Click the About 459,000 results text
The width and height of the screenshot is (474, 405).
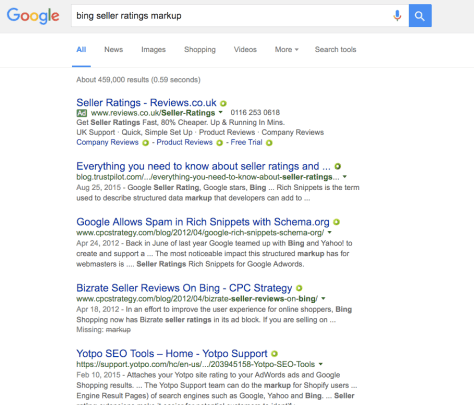click(138, 80)
